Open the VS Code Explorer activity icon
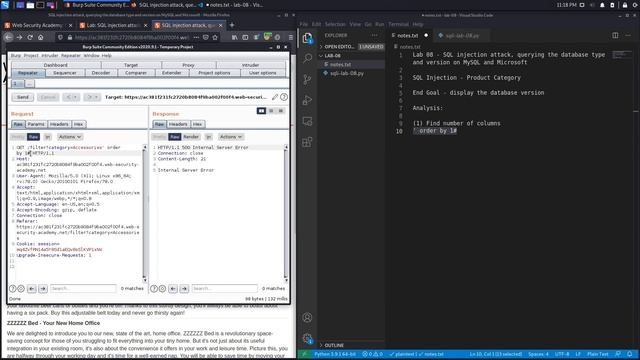This screenshot has width=640, height=360. click(x=307, y=38)
